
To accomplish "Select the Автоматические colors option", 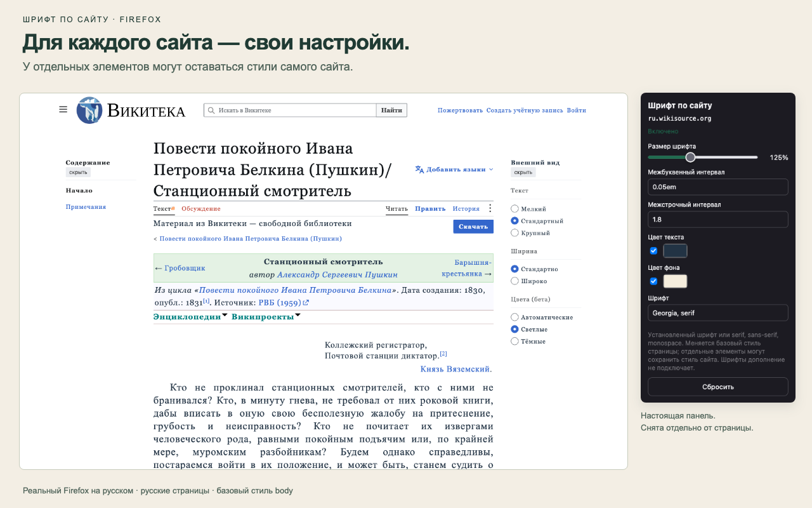I will click(x=514, y=317).
